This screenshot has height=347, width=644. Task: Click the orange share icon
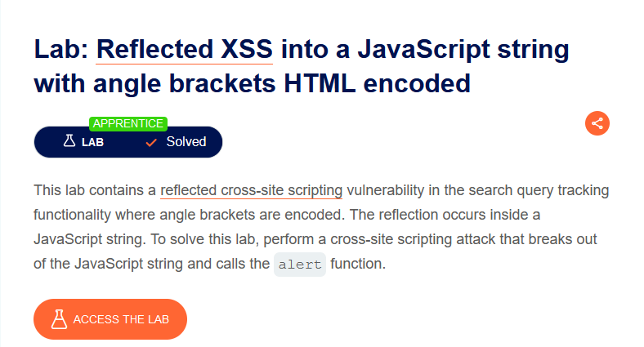pos(597,124)
